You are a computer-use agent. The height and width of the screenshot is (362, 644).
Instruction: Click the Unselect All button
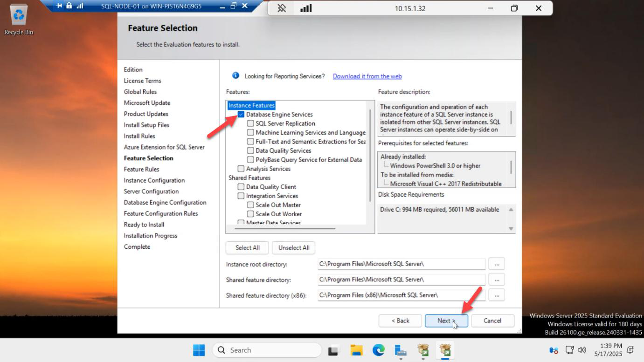point(294,247)
